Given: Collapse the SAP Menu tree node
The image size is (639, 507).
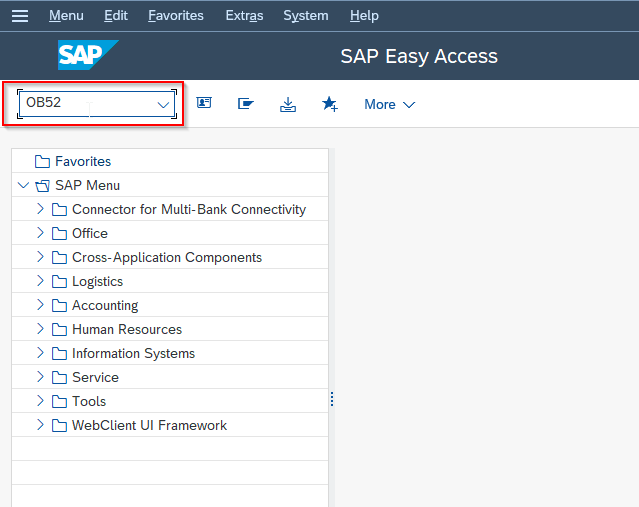Looking at the screenshot, I should [23, 185].
